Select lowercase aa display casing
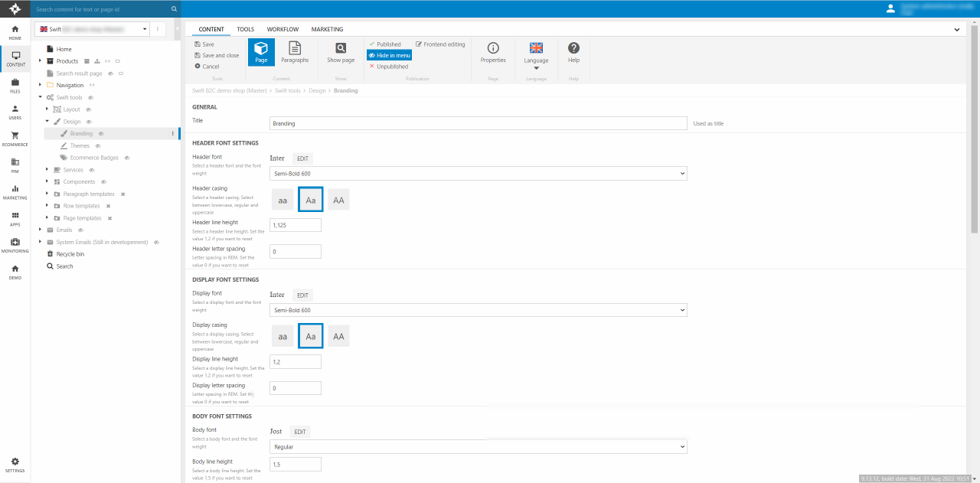 (x=283, y=336)
